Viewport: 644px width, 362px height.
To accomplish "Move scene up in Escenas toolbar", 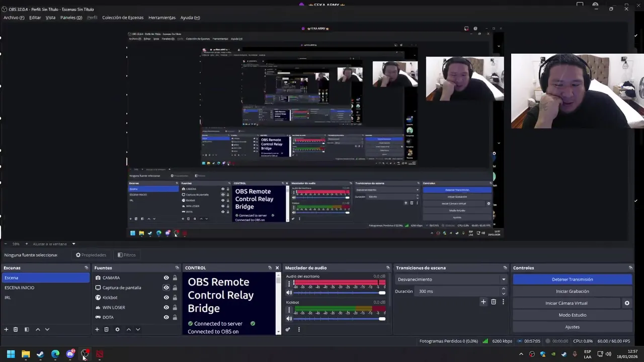I will [38, 329].
